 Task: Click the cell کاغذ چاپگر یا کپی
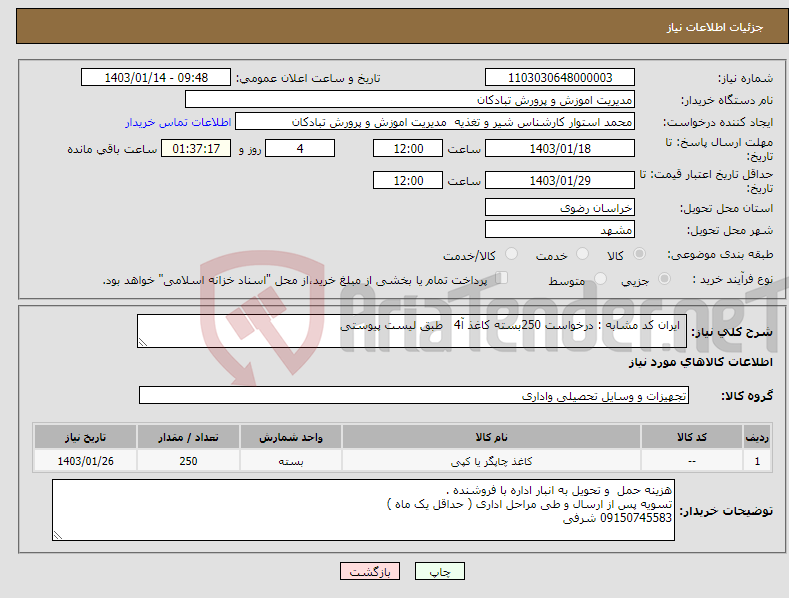[491, 461]
